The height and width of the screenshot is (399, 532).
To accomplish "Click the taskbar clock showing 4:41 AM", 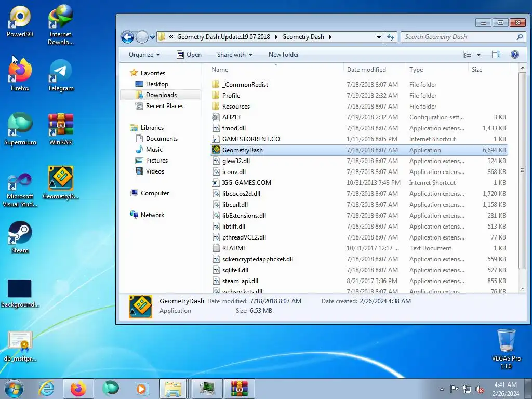I will pos(506,389).
